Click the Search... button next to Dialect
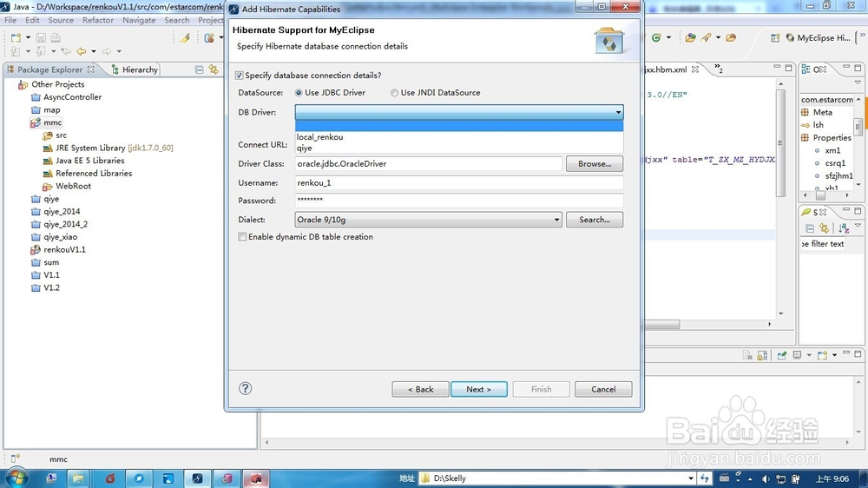Image resolution: width=868 pixels, height=488 pixels. tap(594, 220)
